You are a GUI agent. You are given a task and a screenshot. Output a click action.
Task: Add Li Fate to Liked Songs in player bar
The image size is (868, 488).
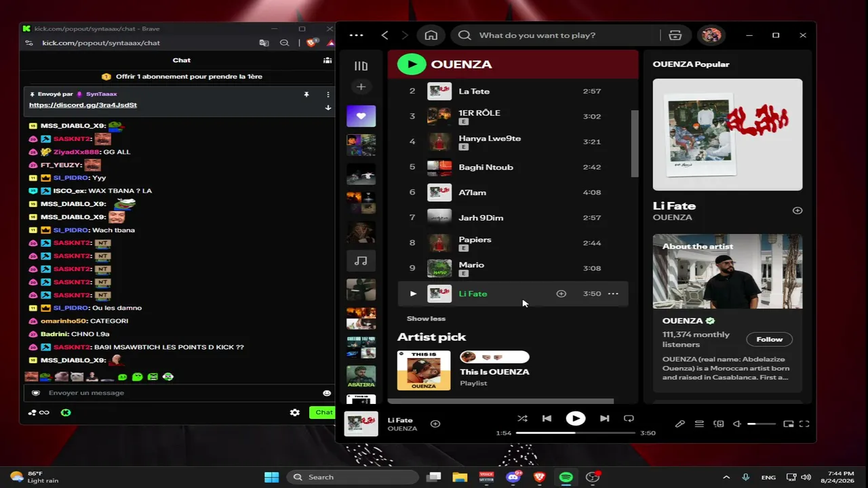(435, 424)
